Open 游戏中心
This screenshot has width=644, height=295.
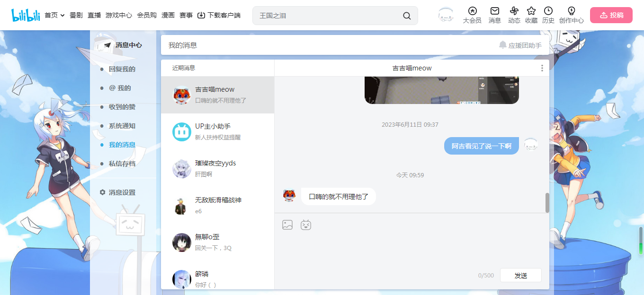pyautogui.click(x=119, y=15)
